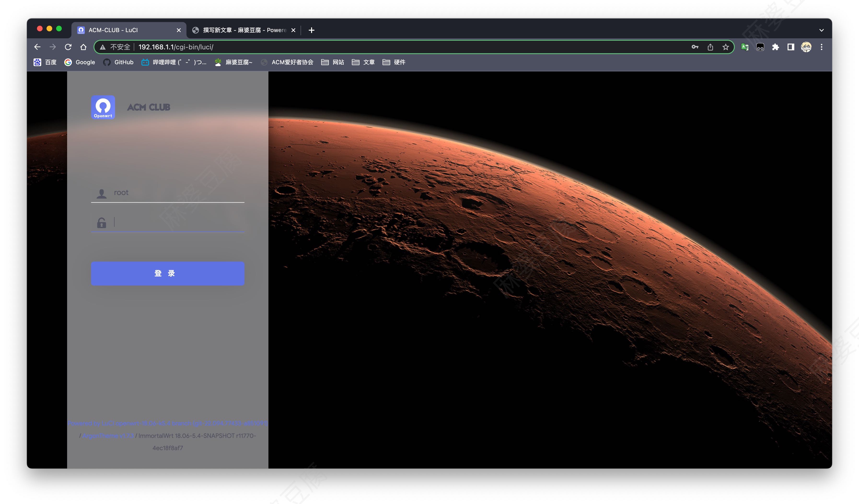Click the padlock icon in password row
Image resolution: width=859 pixels, height=504 pixels.
(102, 223)
